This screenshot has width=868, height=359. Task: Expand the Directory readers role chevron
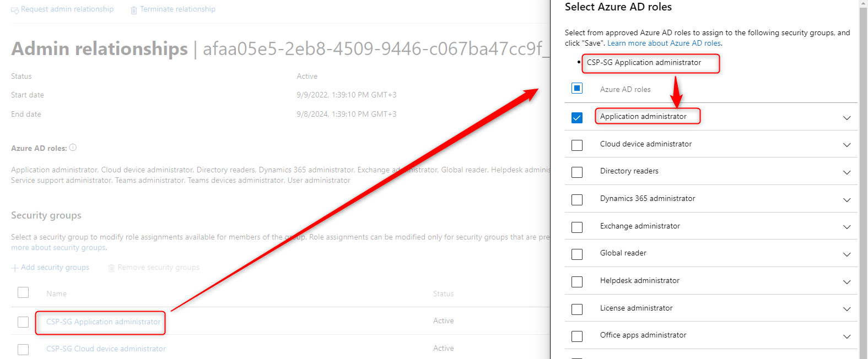pos(847,172)
